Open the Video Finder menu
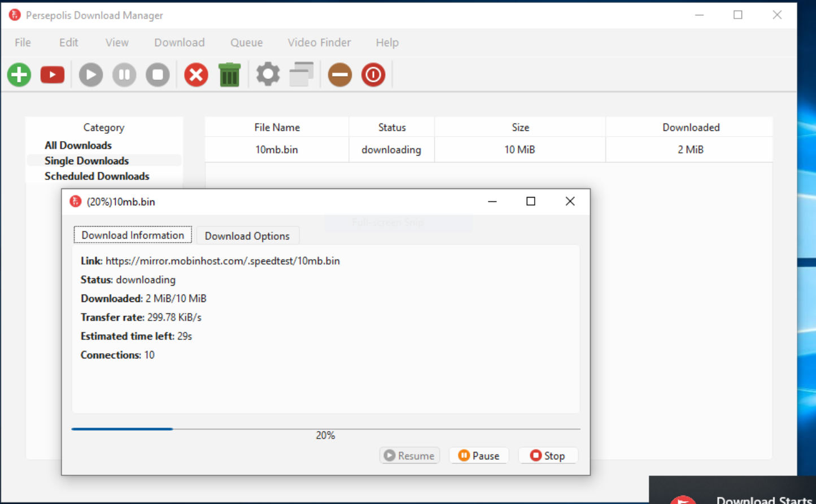The width and height of the screenshot is (816, 504). [319, 42]
